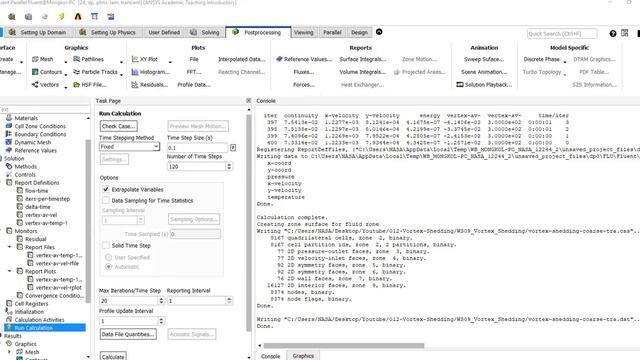
Task: Open Particle Tracks graphics option
Action: pos(96,72)
